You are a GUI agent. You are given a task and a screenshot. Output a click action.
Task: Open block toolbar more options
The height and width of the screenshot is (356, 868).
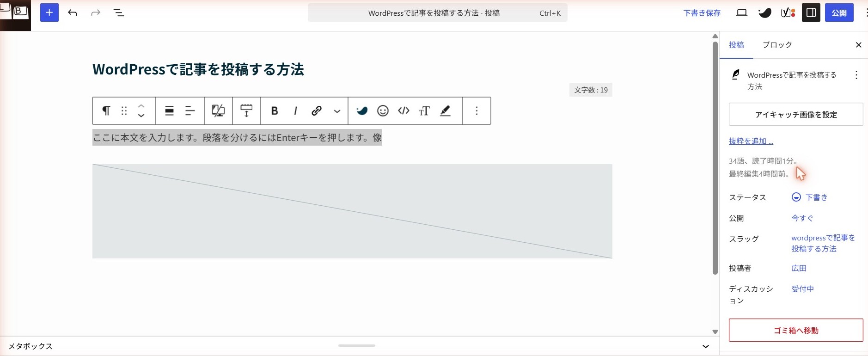pyautogui.click(x=477, y=110)
